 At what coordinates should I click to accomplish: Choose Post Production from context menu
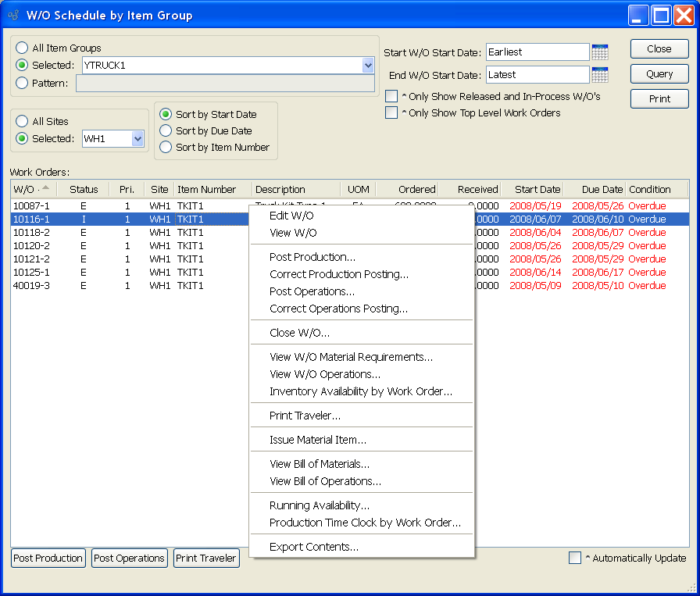pyautogui.click(x=312, y=257)
